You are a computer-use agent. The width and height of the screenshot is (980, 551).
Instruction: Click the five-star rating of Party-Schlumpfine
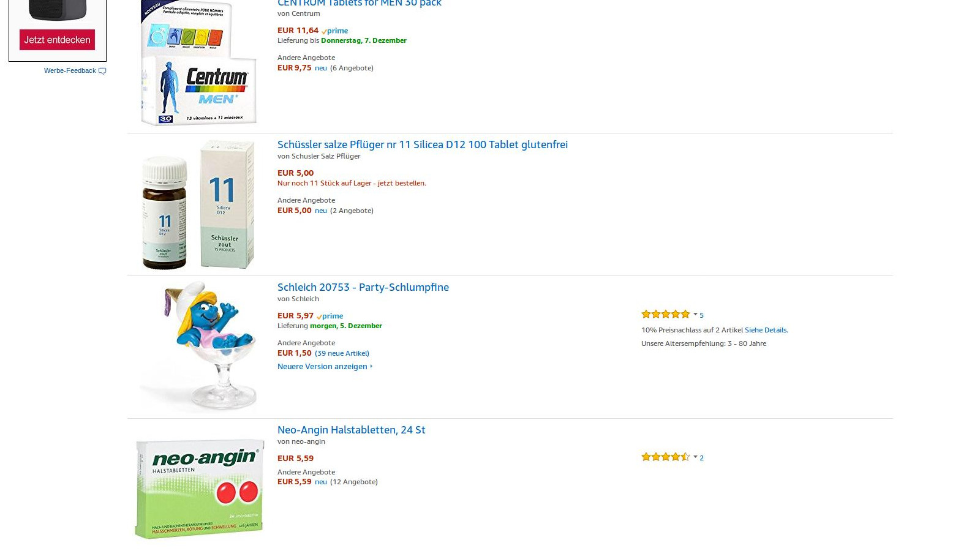(x=665, y=314)
